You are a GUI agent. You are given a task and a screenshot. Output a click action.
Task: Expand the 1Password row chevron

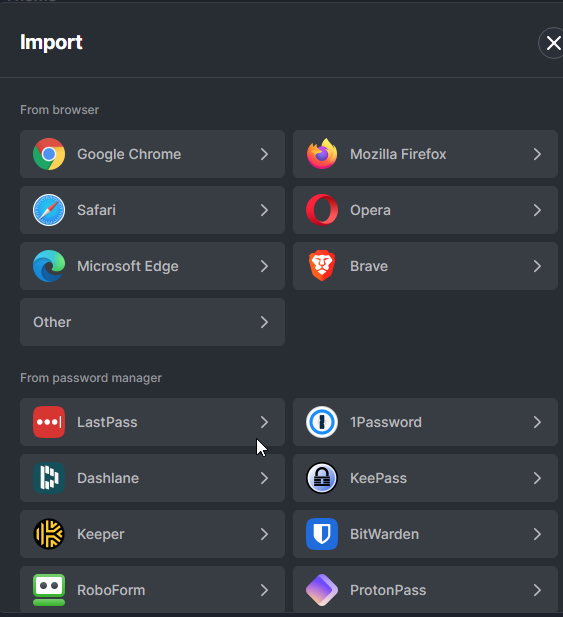(537, 422)
